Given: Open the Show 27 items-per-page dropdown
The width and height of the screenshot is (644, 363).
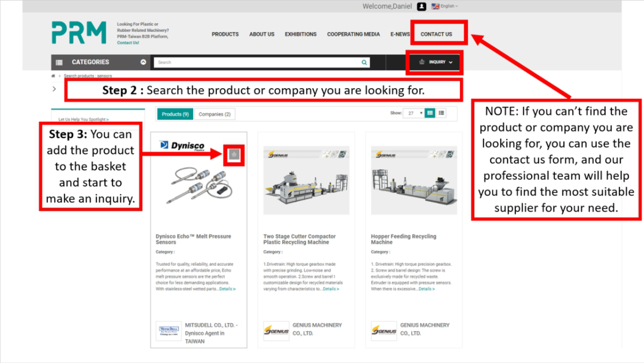Looking at the screenshot, I should point(413,113).
